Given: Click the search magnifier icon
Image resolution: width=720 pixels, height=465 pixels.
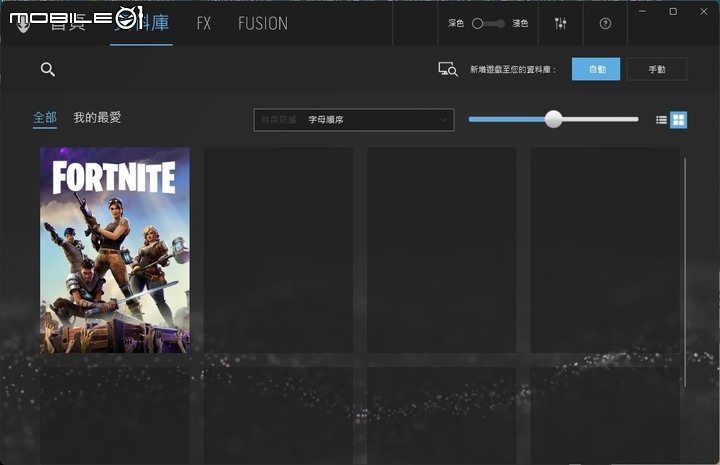Looking at the screenshot, I should (x=48, y=69).
